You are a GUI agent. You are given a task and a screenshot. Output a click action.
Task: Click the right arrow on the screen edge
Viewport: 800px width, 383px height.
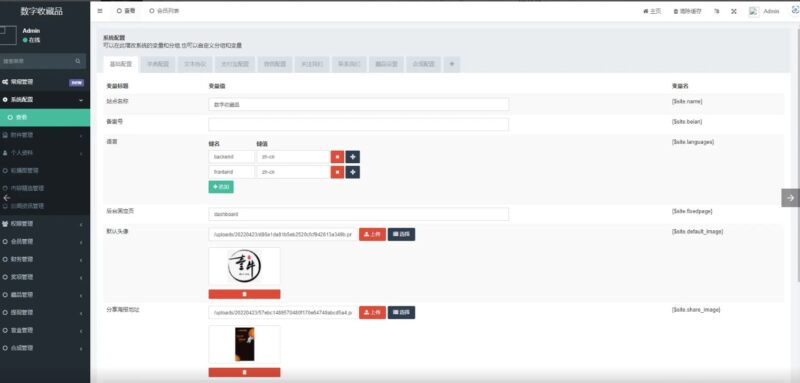[790, 197]
